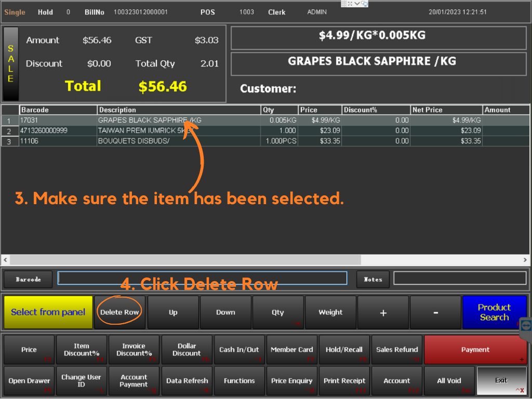Viewport: 532px width, 399px height.
Task: Click the red Payment button
Action: tap(475, 350)
